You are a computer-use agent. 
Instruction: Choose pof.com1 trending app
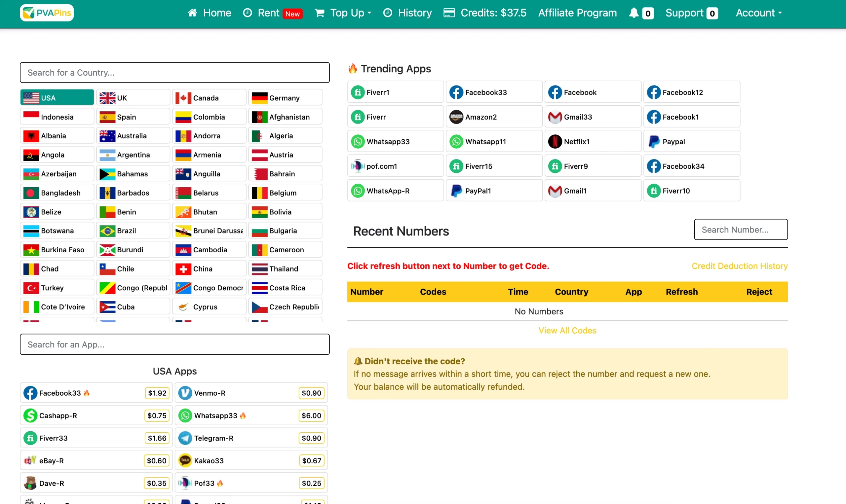396,166
